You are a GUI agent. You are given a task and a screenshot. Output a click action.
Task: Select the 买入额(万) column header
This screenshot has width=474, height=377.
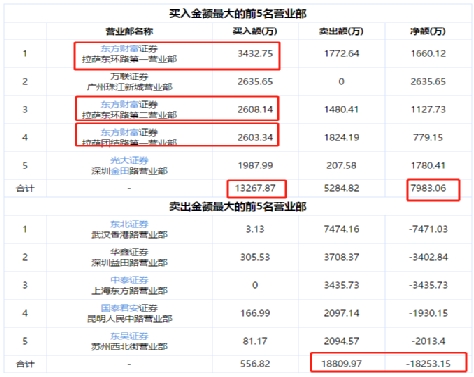255,31
